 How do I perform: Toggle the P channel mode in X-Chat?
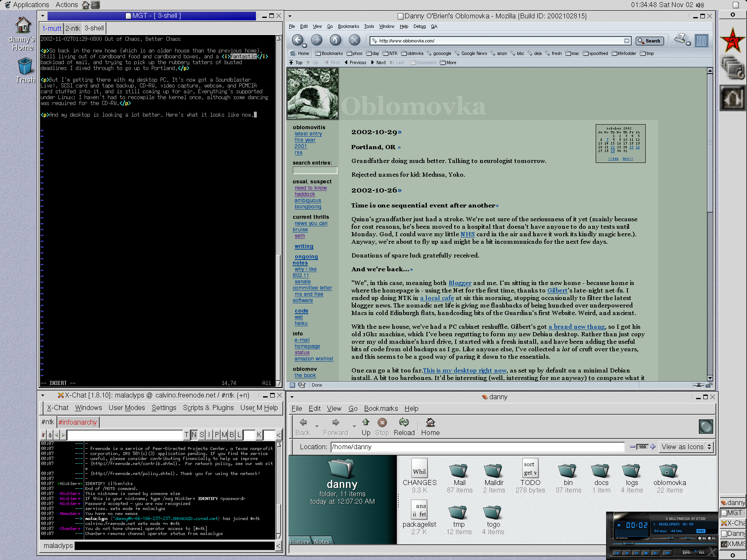pyautogui.click(x=217, y=435)
